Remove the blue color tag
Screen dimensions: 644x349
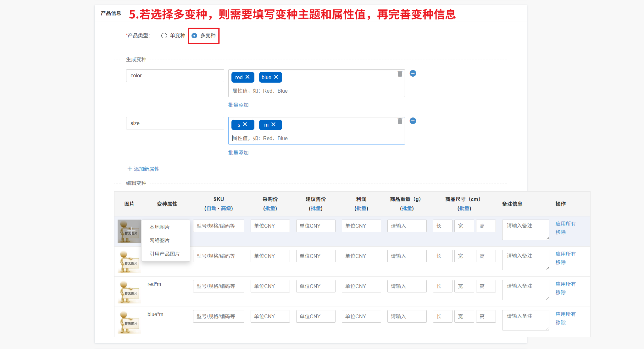(x=276, y=77)
